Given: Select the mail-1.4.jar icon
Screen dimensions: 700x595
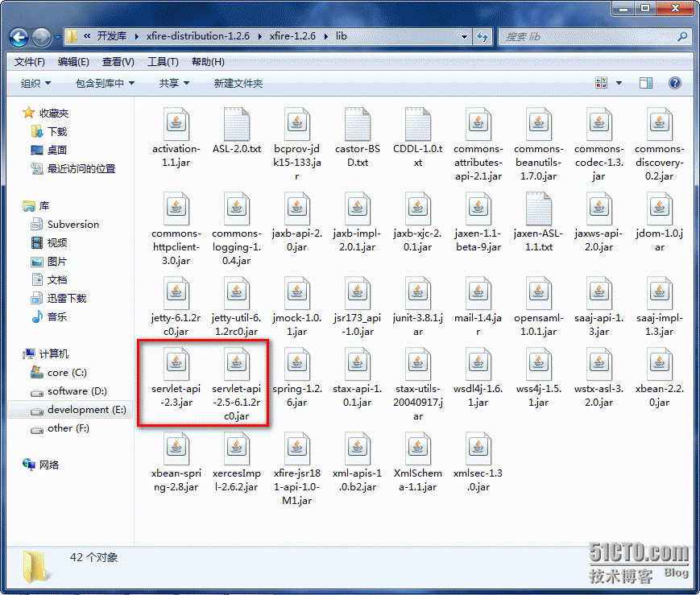Looking at the screenshot, I should click(x=478, y=293).
